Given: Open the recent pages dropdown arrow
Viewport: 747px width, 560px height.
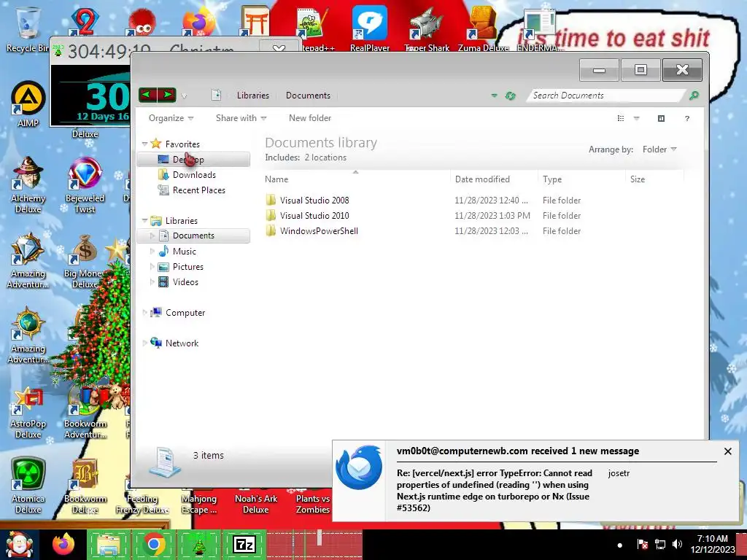Looking at the screenshot, I should (184, 96).
